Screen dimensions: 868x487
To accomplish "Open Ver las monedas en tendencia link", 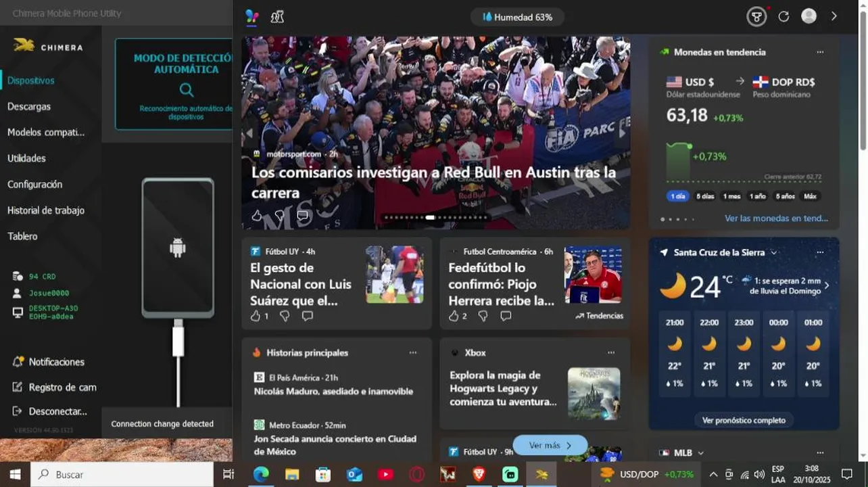I will click(x=776, y=218).
